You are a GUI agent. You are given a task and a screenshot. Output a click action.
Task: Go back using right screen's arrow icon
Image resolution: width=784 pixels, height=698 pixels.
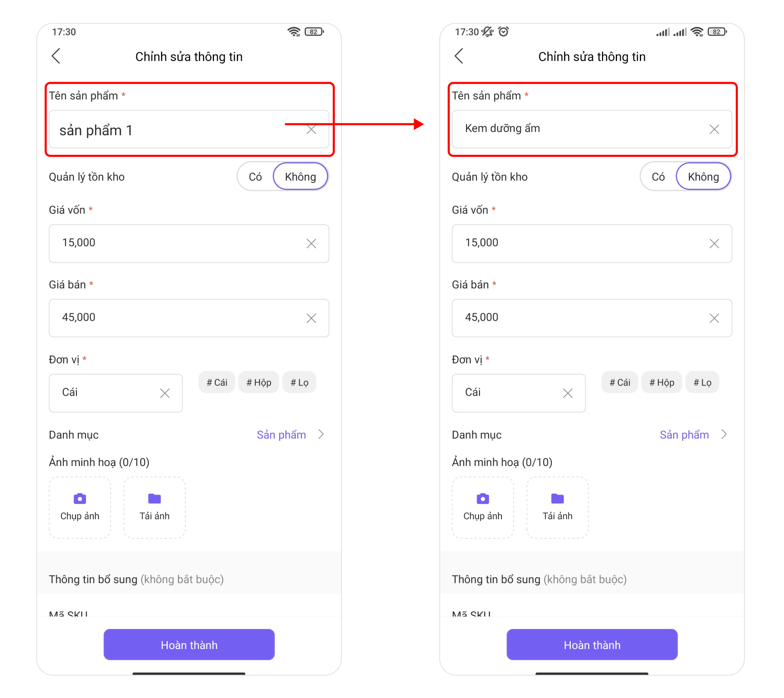[459, 56]
